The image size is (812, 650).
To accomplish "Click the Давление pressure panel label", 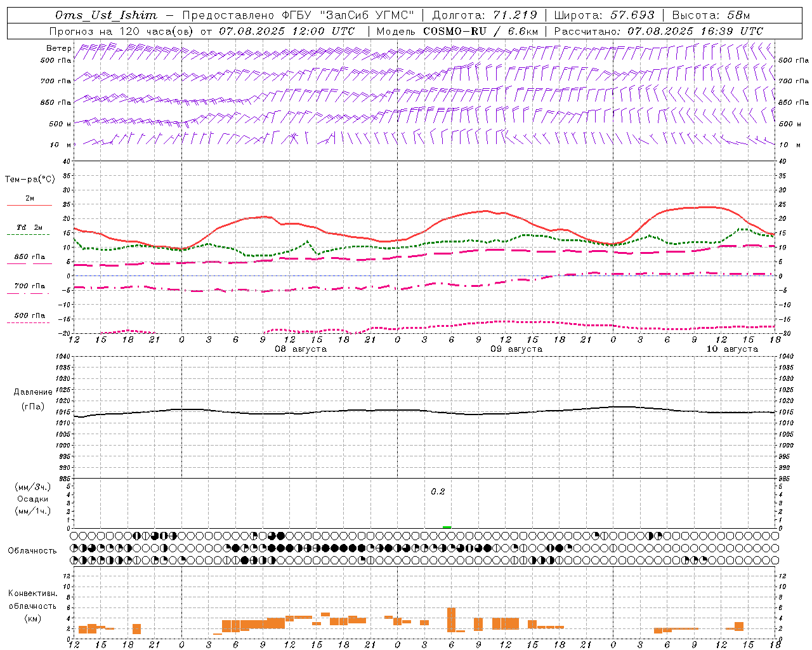I will tap(33, 392).
